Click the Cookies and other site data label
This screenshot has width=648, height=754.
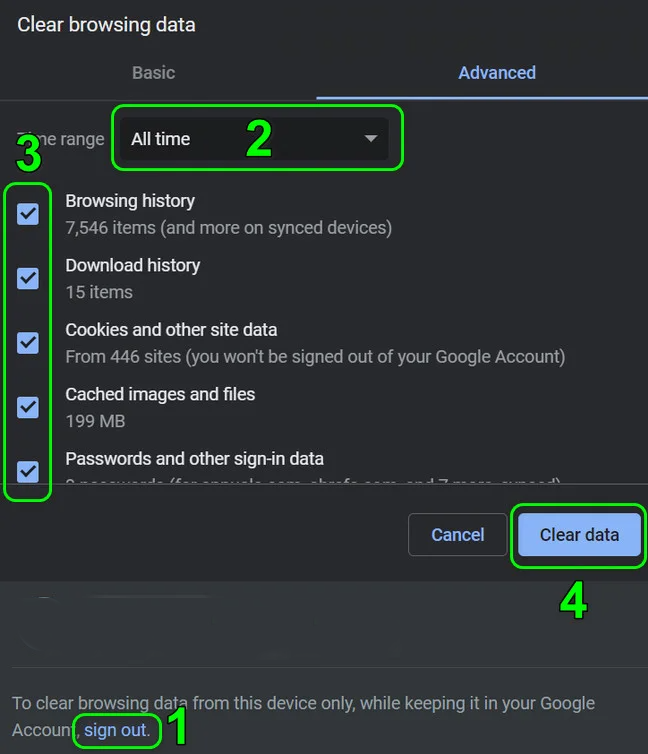click(171, 330)
